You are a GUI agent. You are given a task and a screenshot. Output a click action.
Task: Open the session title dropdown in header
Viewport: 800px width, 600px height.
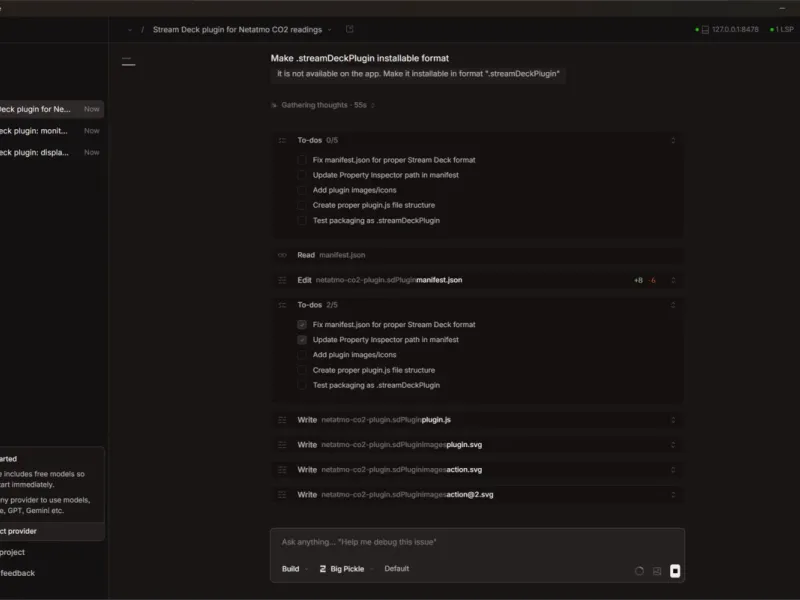pyautogui.click(x=330, y=30)
